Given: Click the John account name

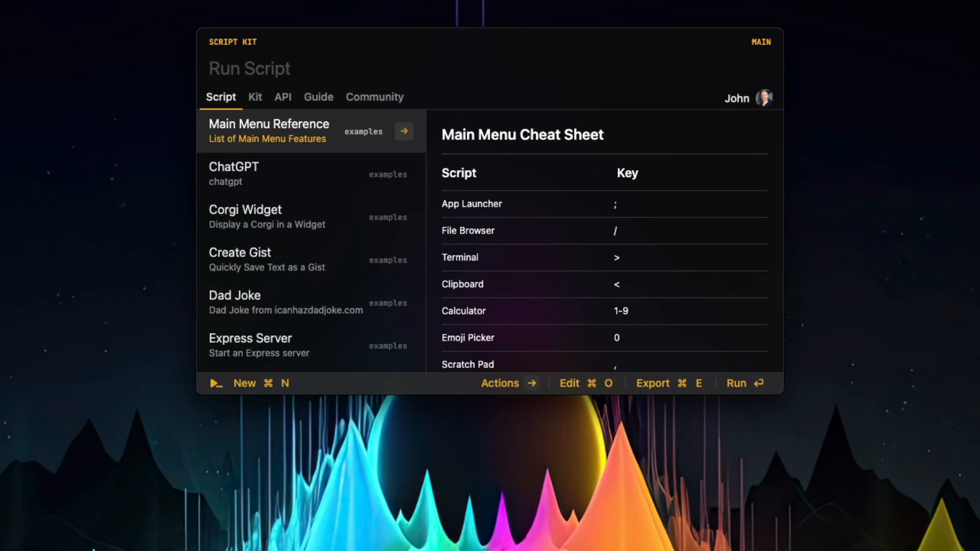Looking at the screenshot, I should (737, 98).
